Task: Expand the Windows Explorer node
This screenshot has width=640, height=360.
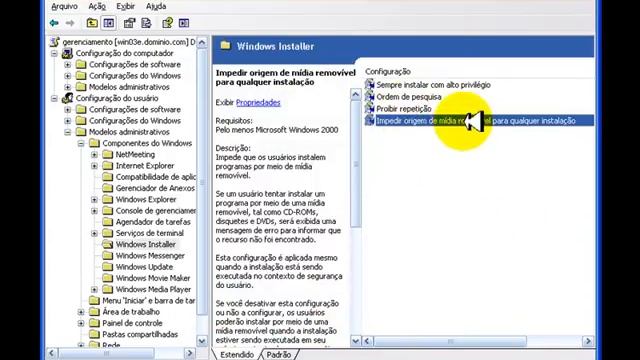Action: [x=95, y=200]
